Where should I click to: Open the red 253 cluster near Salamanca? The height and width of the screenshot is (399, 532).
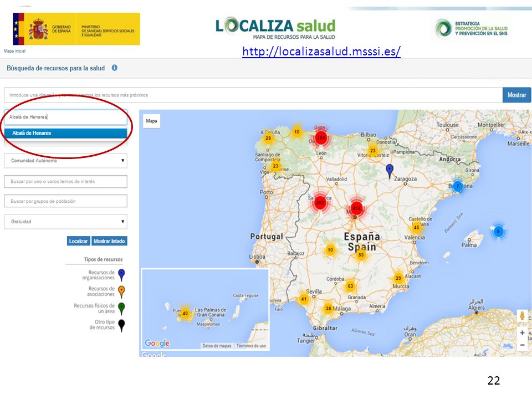[320, 203]
